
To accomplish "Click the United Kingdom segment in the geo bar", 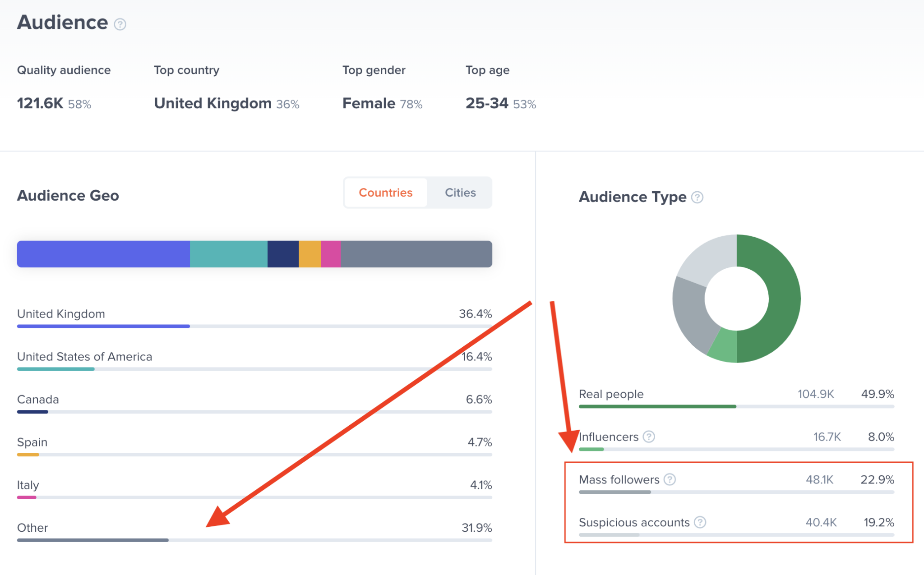I will point(103,253).
